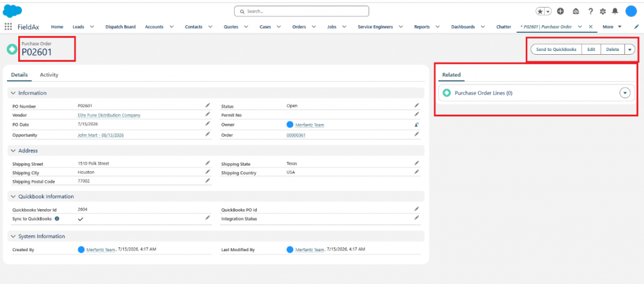Open more actions dropdown beside Delete
This screenshot has height=284, width=644.
point(630,49)
